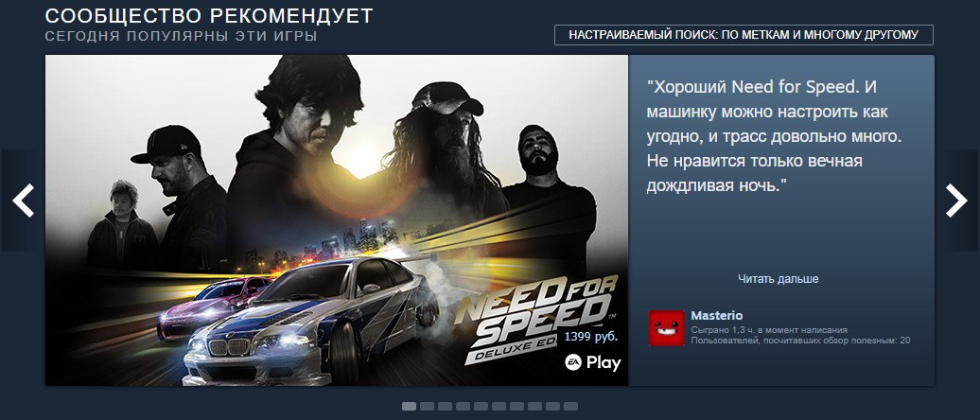
Task: Select the third carousel page dot
Action: click(445, 406)
